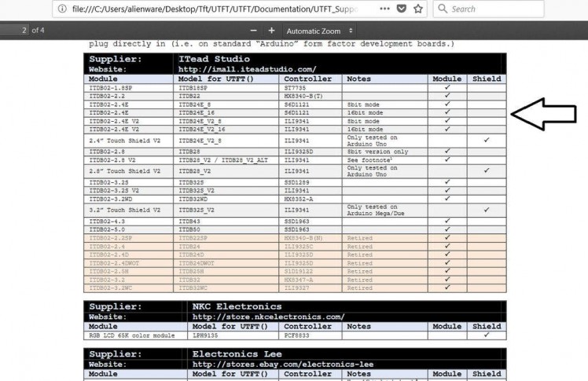Select the Arduino Mega/Due note cell
588x381 pixels.
point(384,211)
